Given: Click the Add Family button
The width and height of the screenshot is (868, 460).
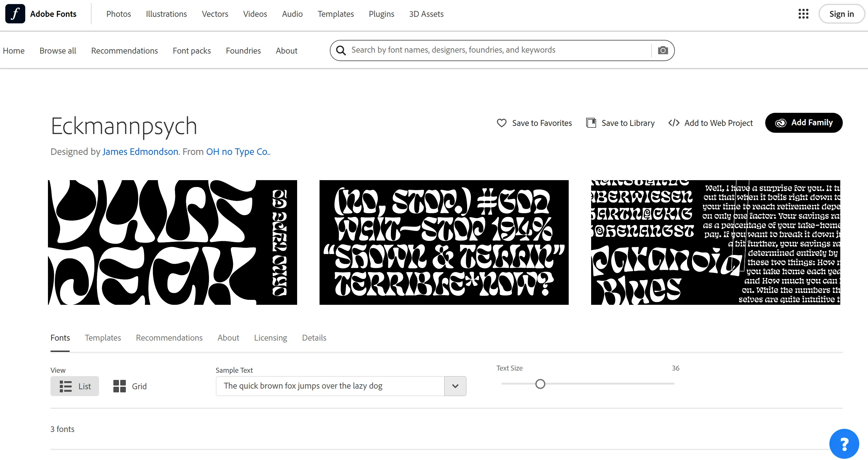Looking at the screenshot, I should coord(804,123).
